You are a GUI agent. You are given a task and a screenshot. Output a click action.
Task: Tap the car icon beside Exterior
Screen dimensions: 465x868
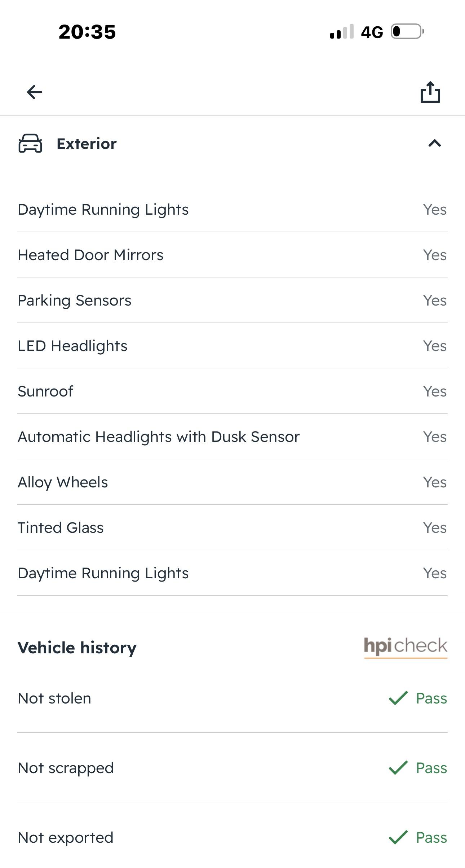click(x=30, y=144)
